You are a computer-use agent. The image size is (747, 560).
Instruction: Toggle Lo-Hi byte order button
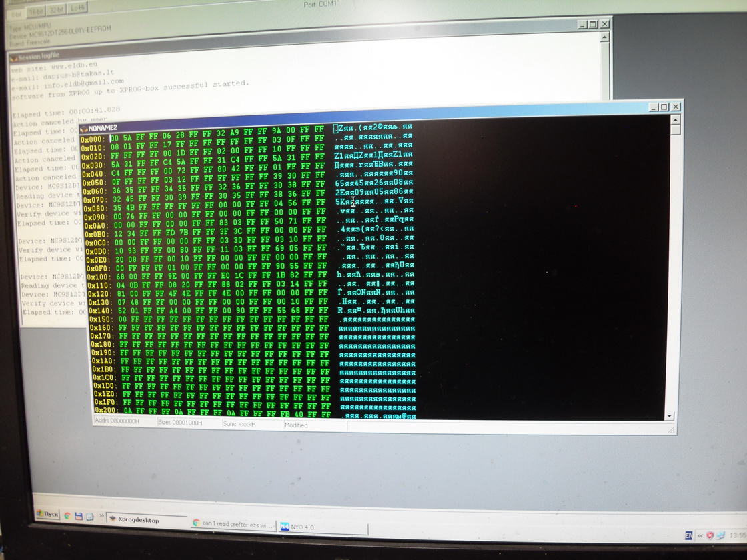[78, 8]
